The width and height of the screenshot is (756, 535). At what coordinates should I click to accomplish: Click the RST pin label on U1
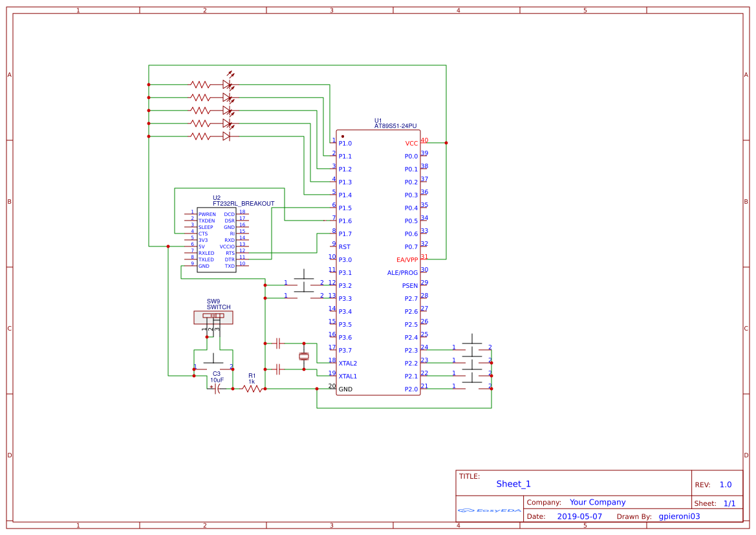pyautogui.click(x=344, y=246)
